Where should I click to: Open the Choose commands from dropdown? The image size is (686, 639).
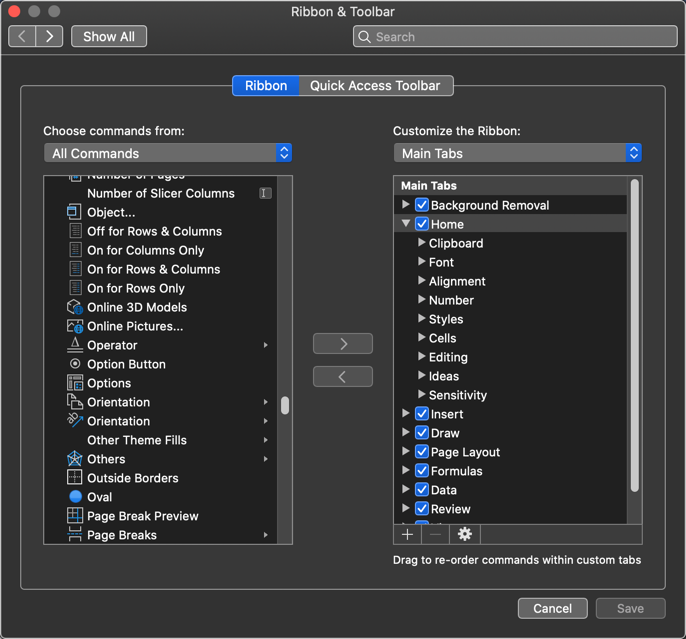[168, 153]
